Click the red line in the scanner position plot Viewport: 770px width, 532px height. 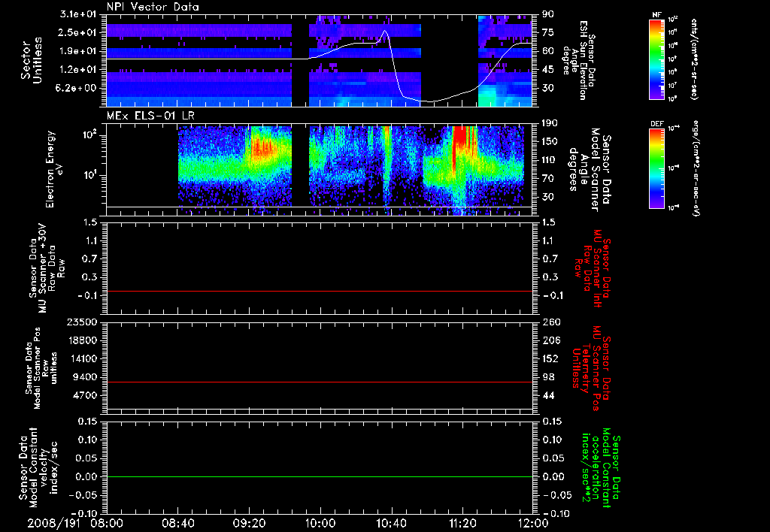pyautogui.click(x=320, y=382)
